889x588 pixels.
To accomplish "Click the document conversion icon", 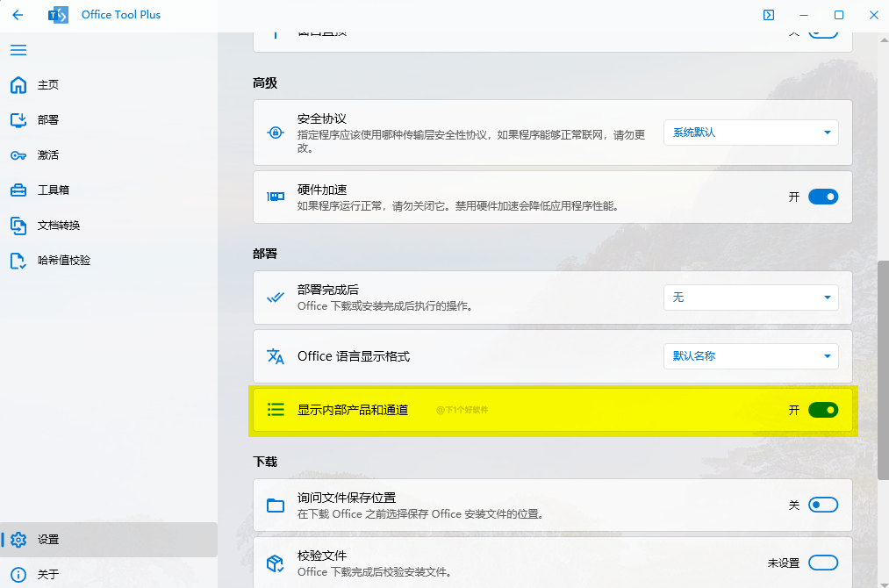I will [18, 226].
